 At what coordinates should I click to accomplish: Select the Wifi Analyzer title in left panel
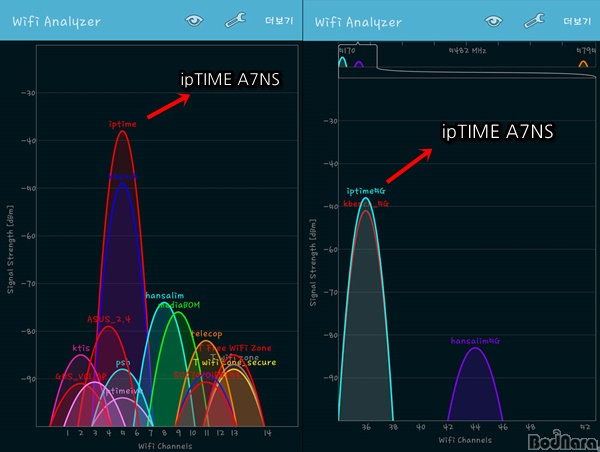click(57, 21)
